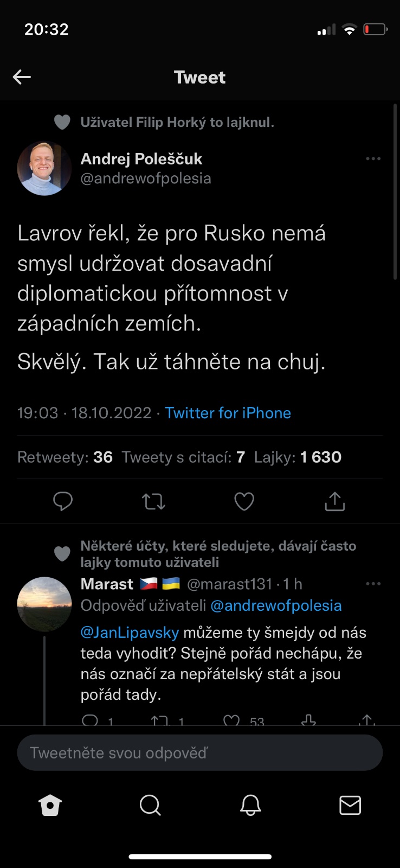Open the Twitter for iPhone link
400x868 pixels.
228,413
